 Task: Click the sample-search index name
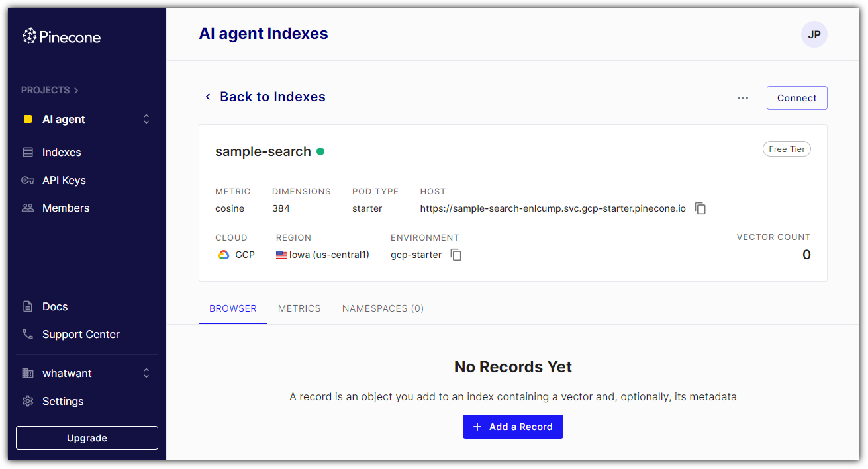point(263,151)
